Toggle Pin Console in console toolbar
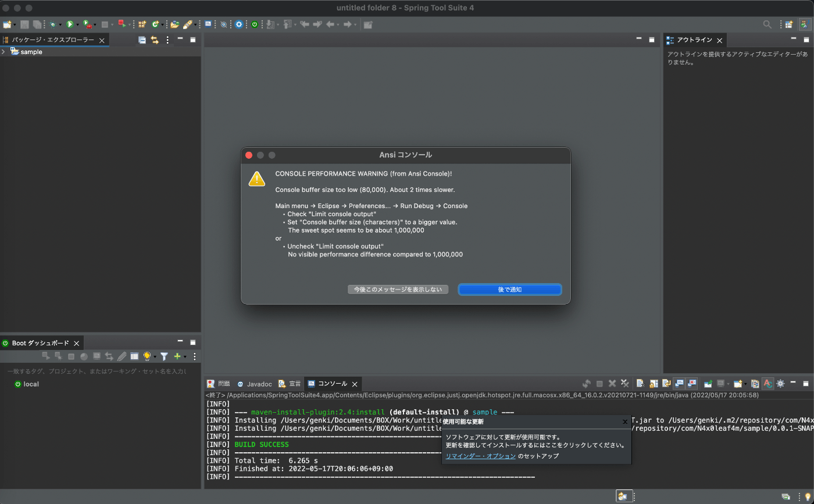This screenshot has height=504, width=814. pyautogui.click(x=708, y=384)
